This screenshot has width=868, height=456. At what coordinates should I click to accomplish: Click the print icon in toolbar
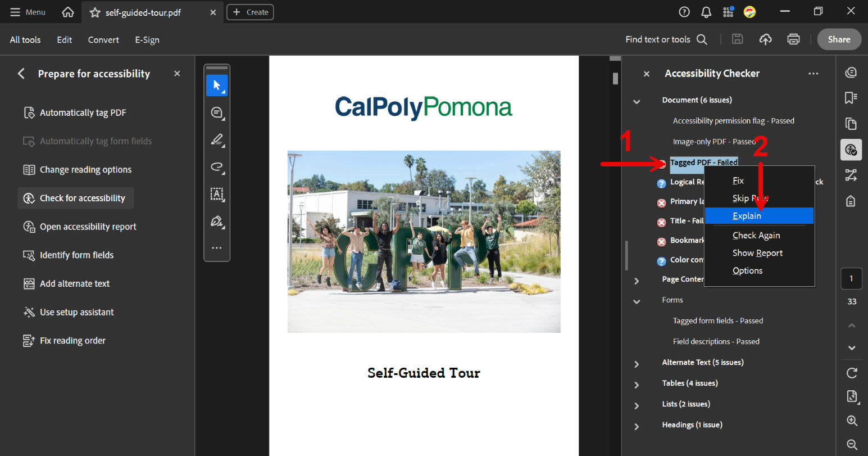793,39
